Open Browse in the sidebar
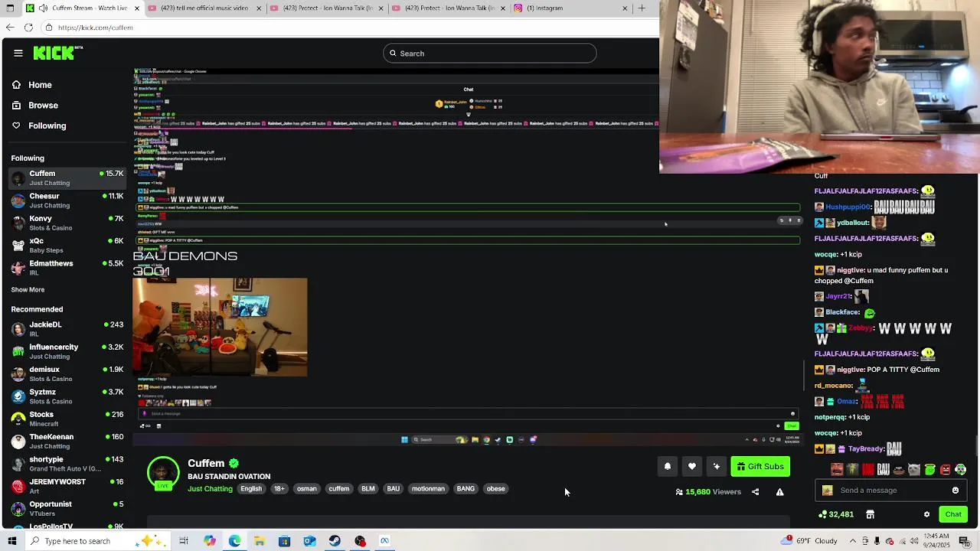Image resolution: width=980 pixels, height=551 pixels. pos(43,105)
